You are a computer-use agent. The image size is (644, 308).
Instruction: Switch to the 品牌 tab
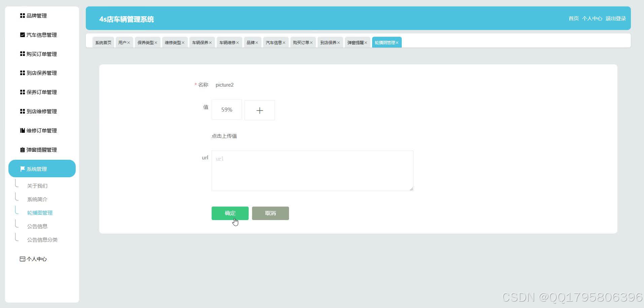tap(250, 42)
